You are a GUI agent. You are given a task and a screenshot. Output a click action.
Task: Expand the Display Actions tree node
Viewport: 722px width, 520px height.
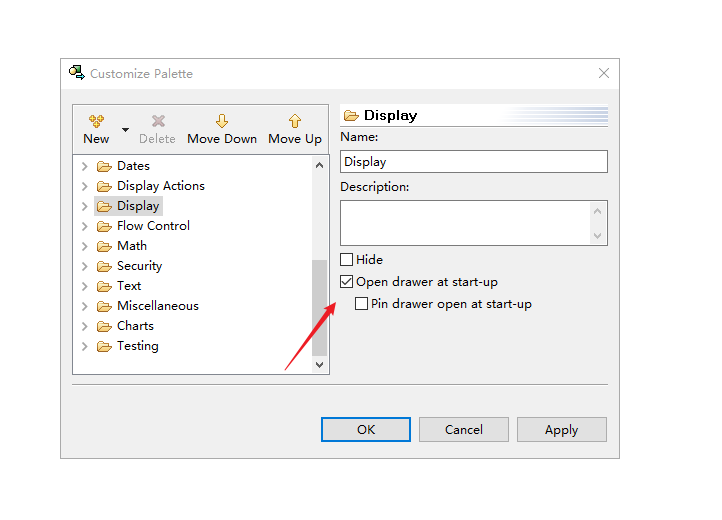tap(84, 186)
